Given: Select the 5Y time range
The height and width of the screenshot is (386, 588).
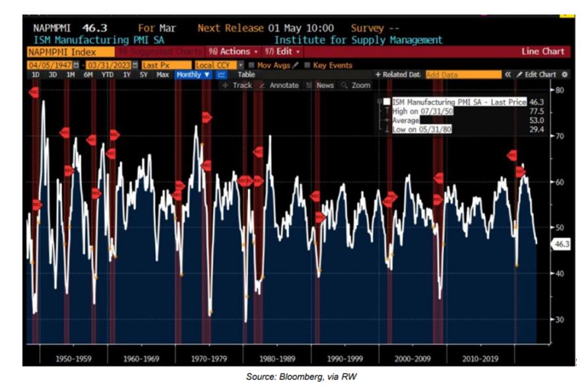Looking at the screenshot, I should tap(144, 75).
